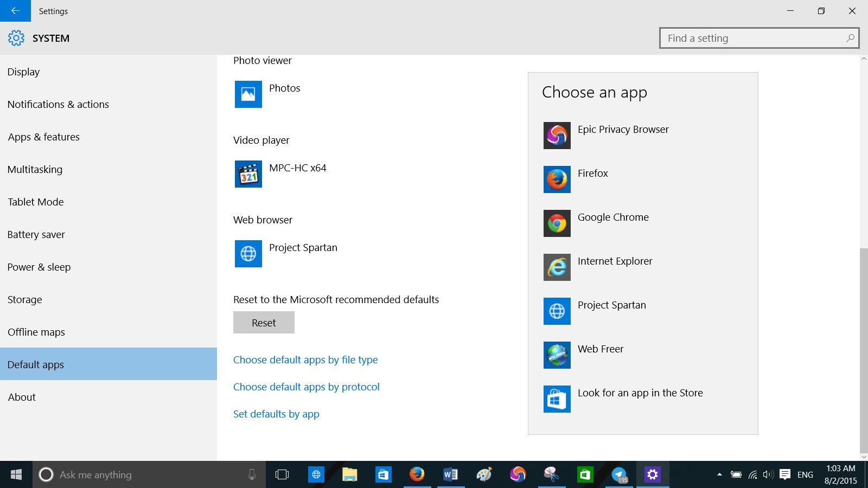This screenshot has width=868, height=488.
Task: Click the Photos app icon under Photo viewer
Action: point(248,94)
